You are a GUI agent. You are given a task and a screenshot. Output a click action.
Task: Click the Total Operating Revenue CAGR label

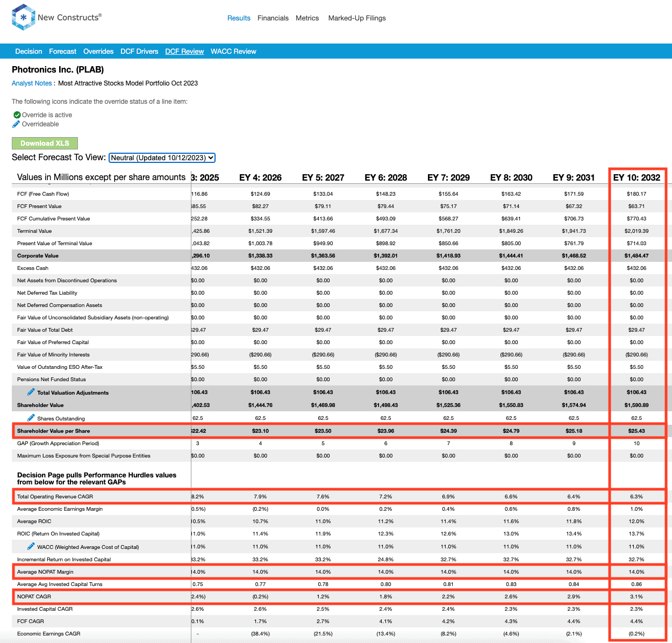tap(55, 497)
